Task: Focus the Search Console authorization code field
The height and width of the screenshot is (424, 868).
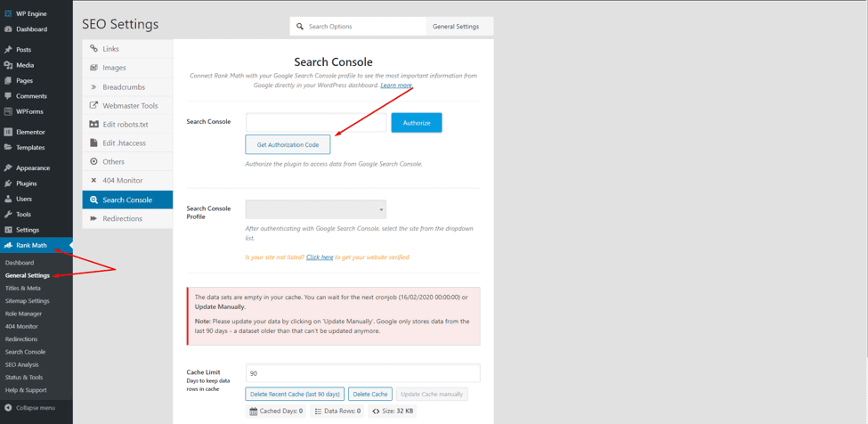Action: [x=316, y=122]
